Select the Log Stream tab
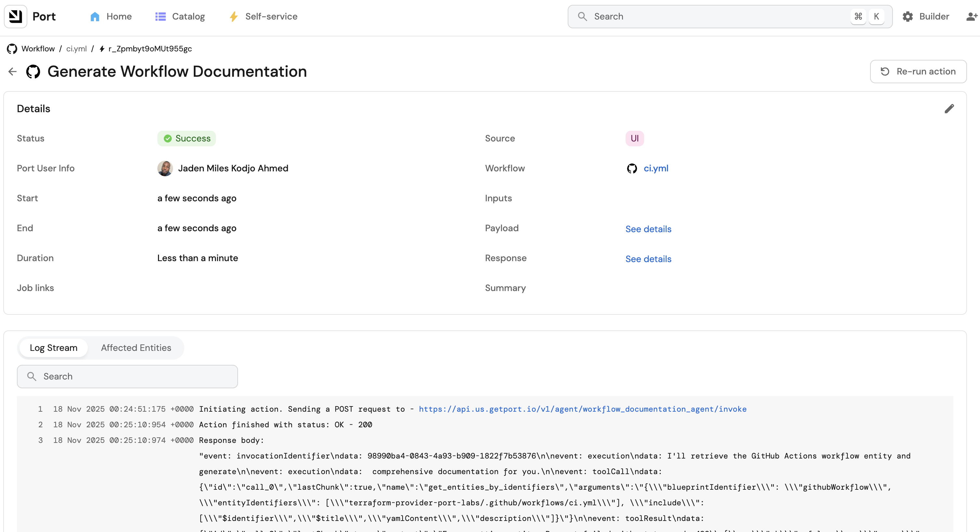 click(x=53, y=348)
